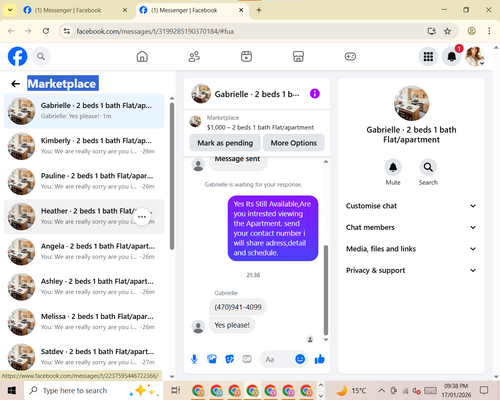Open the tab search dropdown arrow
The image size is (500, 400).
coord(10,10)
